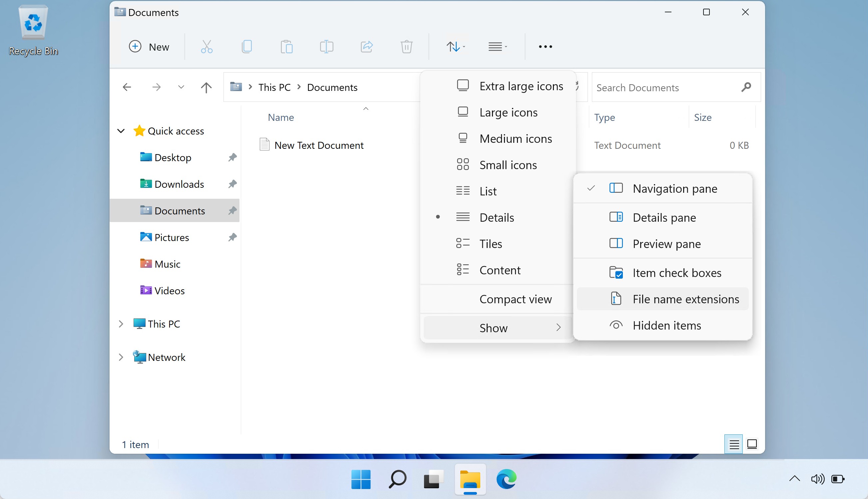Select the Content view option
Image resolution: width=868 pixels, height=499 pixels.
500,270
